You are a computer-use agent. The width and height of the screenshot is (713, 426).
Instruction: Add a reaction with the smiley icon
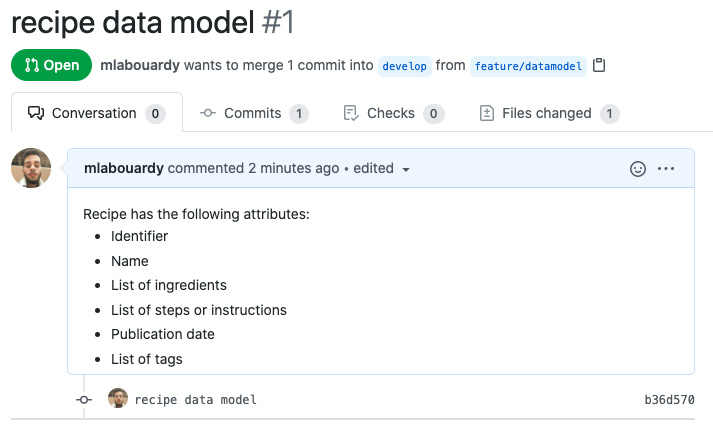638,169
